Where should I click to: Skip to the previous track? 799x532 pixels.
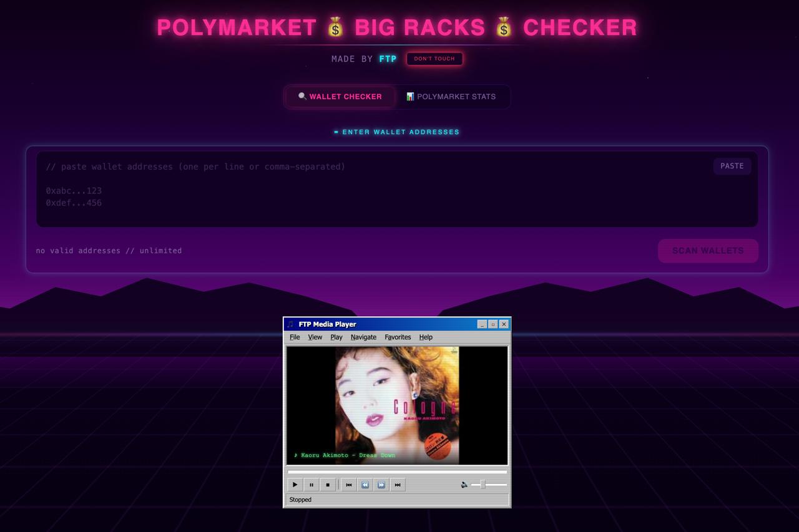pyautogui.click(x=349, y=485)
